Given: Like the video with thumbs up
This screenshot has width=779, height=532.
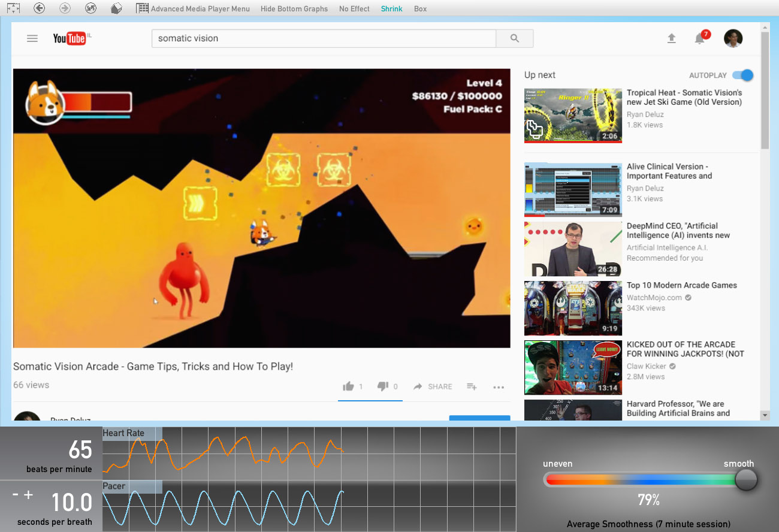Looking at the screenshot, I should click(x=348, y=386).
